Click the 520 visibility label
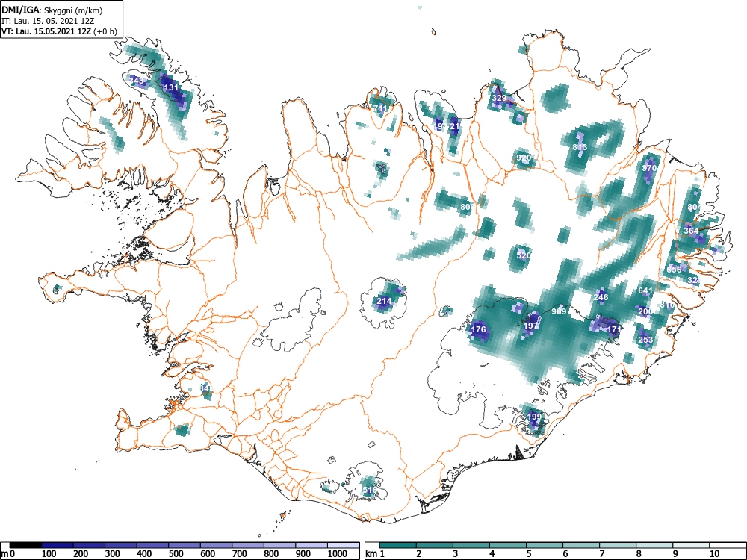Image resolution: width=747 pixels, height=560 pixels. (x=523, y=255)
